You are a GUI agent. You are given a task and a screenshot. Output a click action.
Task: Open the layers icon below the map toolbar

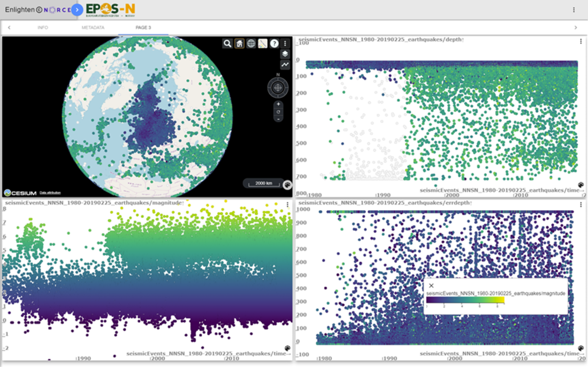[x=285, y=54]
